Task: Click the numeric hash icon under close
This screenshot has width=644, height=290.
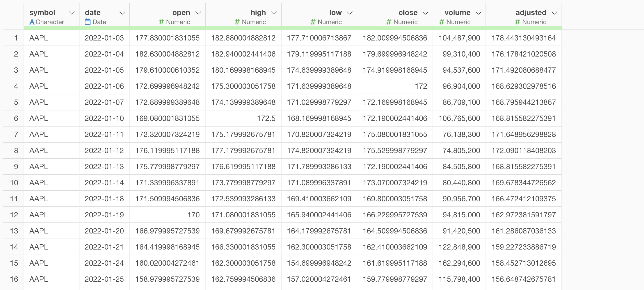Action: click(389, 22)
